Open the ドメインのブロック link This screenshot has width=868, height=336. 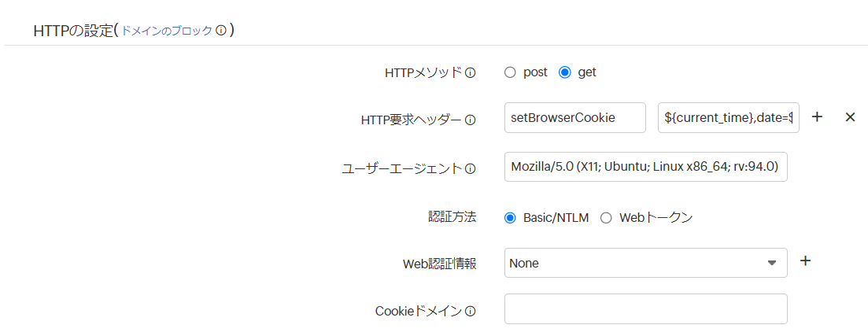point(166,31)
